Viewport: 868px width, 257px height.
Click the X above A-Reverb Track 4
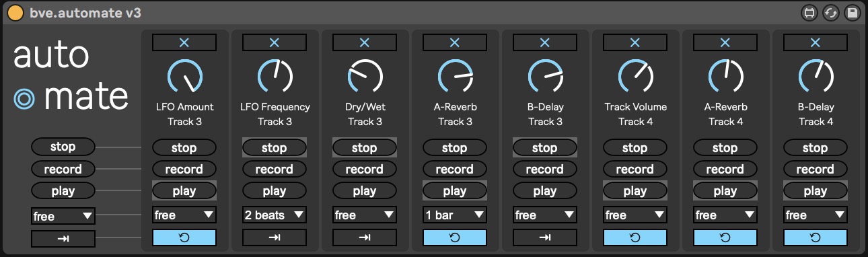point(725,42)
